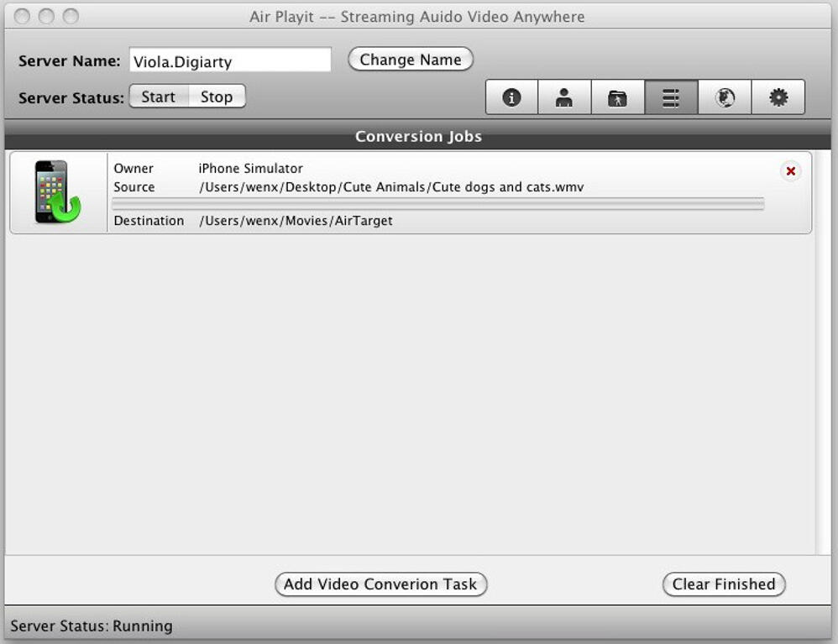Click the window close traffic light

22,16
